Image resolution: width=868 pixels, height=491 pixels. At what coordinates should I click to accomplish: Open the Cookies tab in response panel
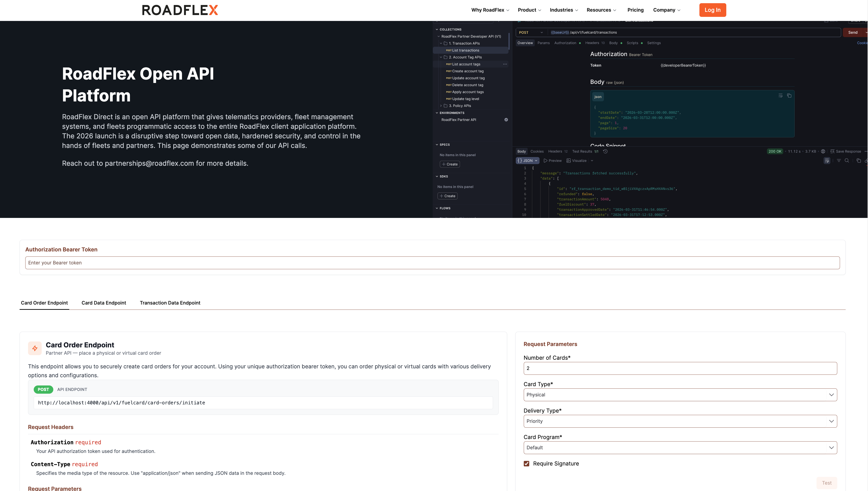537,151
